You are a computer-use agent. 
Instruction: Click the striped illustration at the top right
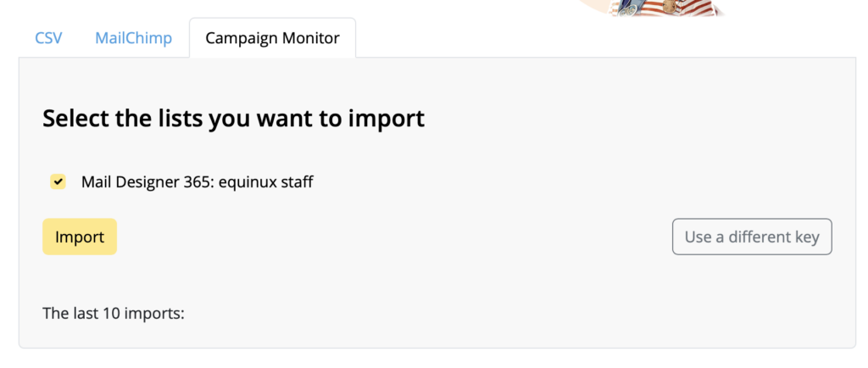pos(665,8)
